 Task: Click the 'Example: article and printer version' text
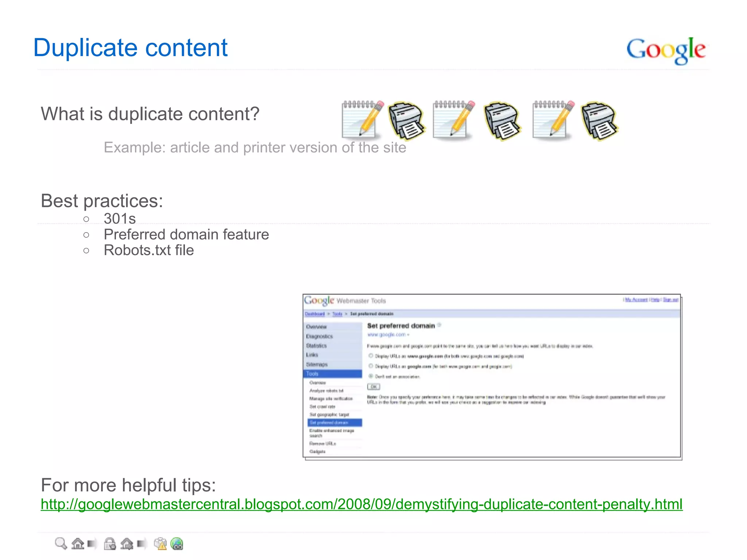tap(255, 148)
